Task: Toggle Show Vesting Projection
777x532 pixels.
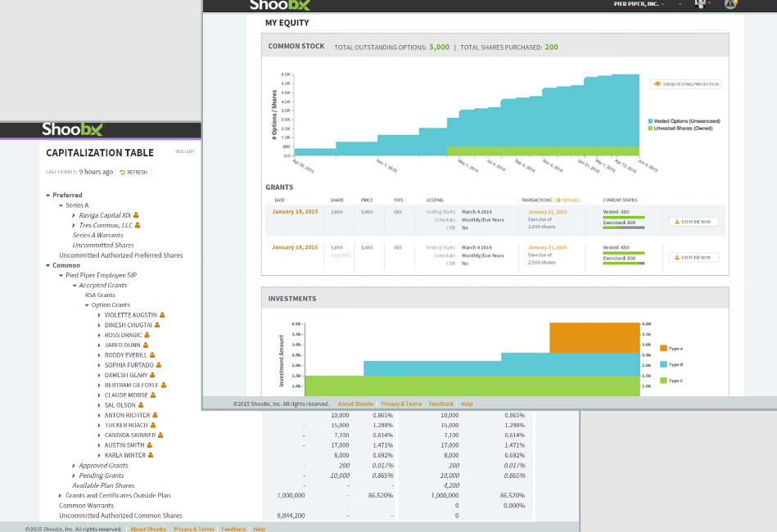Action: pyautogui.click(x=686, y=84)
